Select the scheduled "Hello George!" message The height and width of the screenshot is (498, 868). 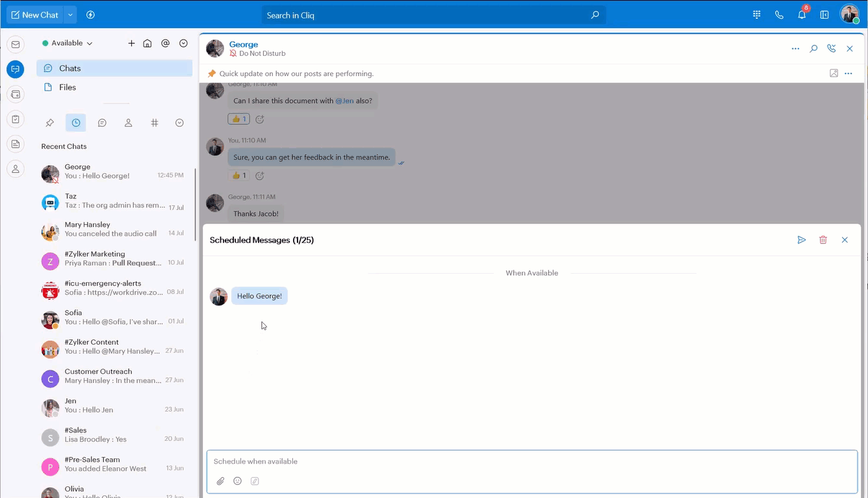point(259,296)
